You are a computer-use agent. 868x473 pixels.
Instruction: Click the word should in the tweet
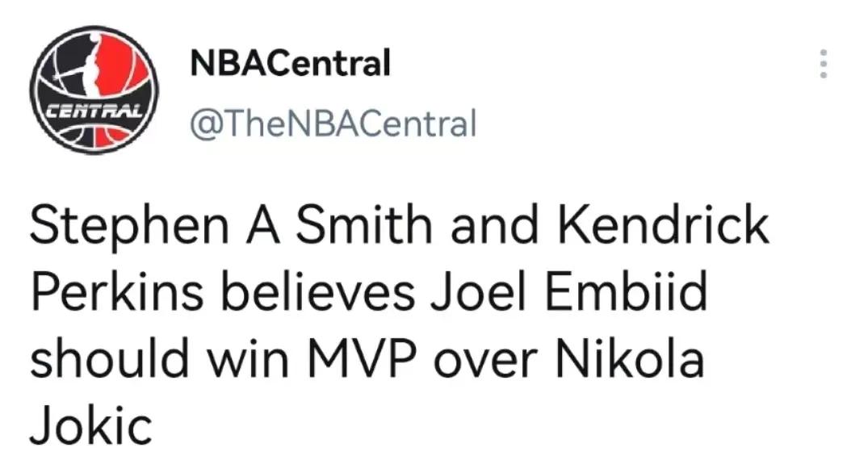[x=110, y=358]
